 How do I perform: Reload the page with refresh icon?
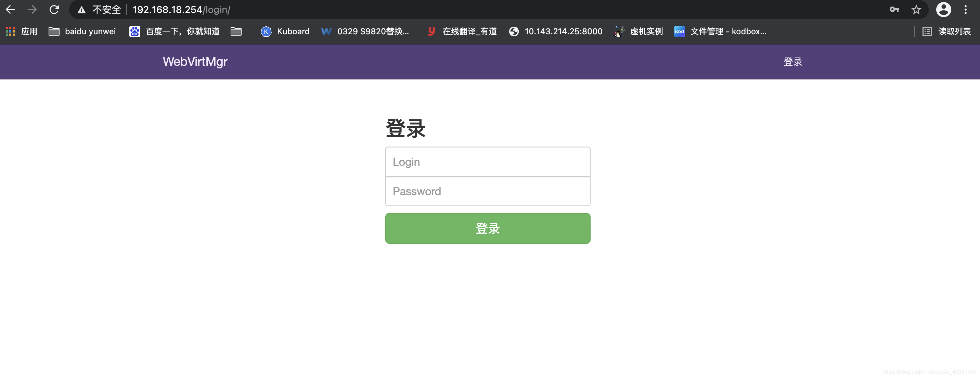[54, 10]
